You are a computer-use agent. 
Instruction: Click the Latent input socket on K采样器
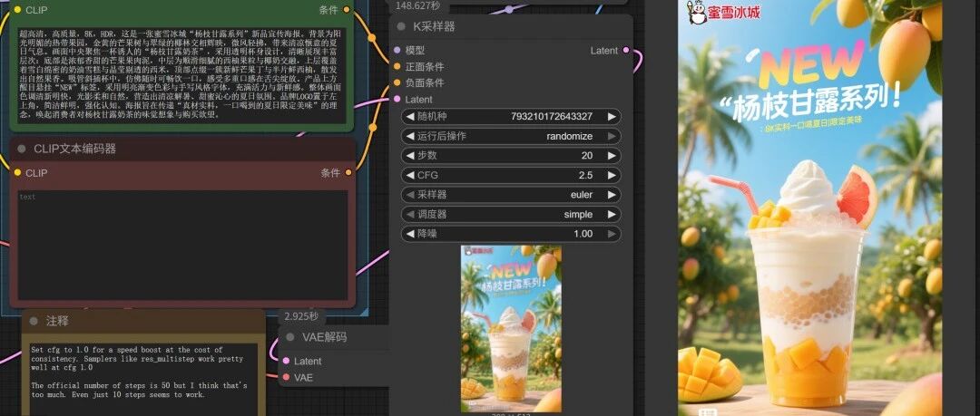click(x=397, y=99)
